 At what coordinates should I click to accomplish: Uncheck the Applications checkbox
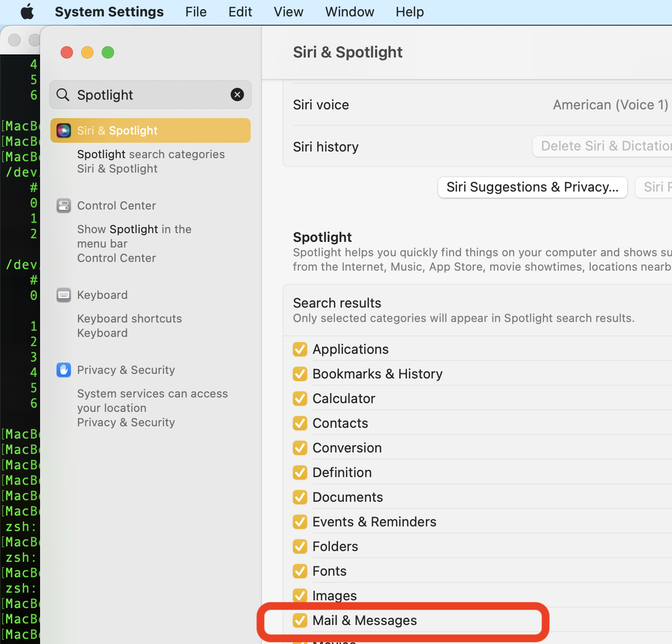tap(300, 349)
